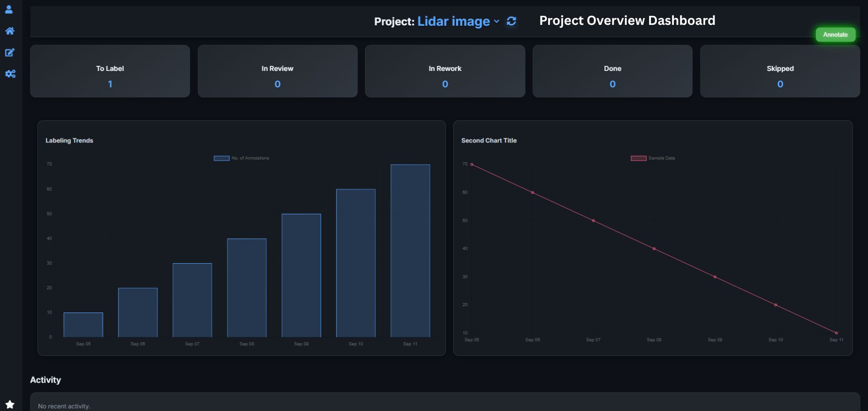The width and height of the screenshot is (868, 411).
Task: Click the blue No. of Annotations swatch
Action: coord(222,158)
